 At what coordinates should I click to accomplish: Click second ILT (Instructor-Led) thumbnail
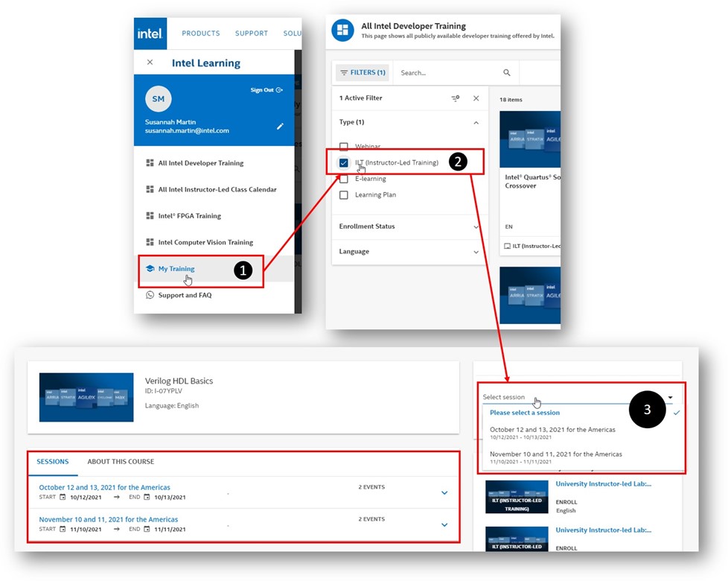click(x=517, y=539)
